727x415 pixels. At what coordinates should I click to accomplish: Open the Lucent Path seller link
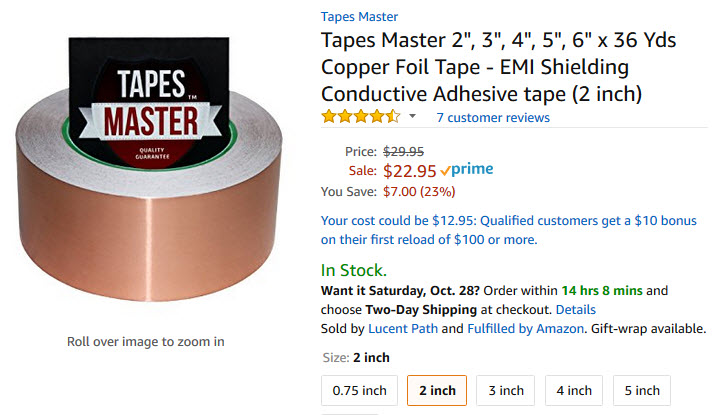coord(402,328)
